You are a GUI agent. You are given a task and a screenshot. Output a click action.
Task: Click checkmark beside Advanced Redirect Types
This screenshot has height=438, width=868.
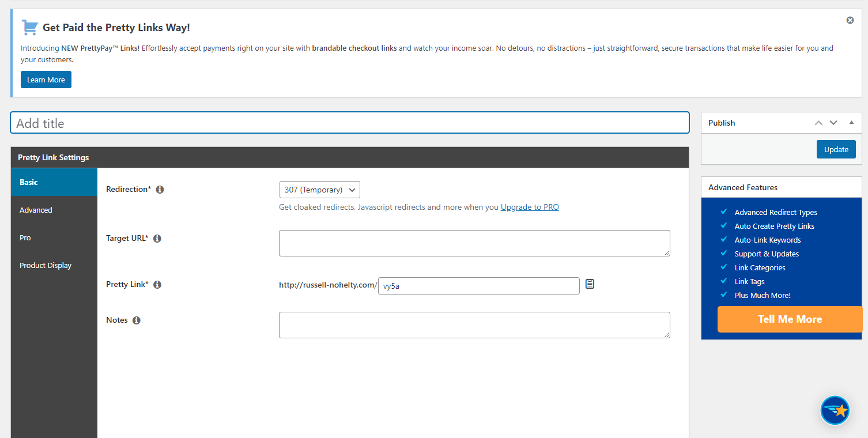pos(724,212)
